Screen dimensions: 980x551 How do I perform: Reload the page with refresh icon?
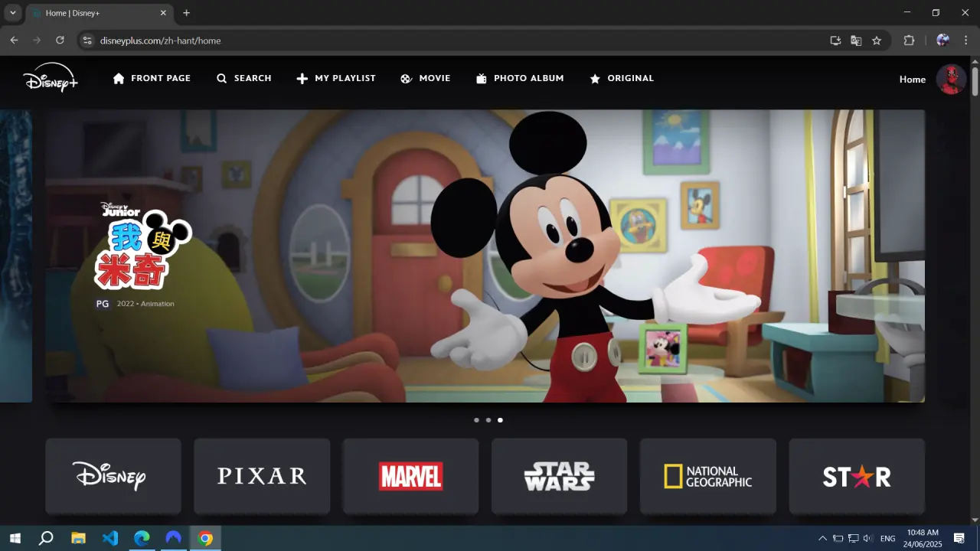[60, 41]
